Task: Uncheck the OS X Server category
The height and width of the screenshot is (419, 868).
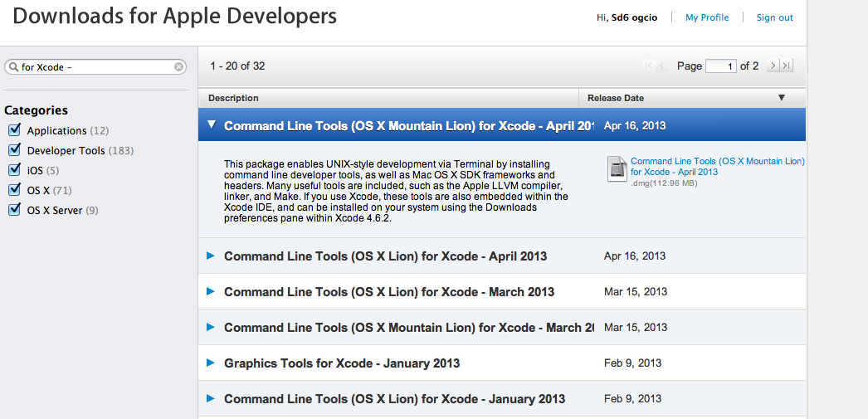Action: pyautogui.click(x=14, y=210)
